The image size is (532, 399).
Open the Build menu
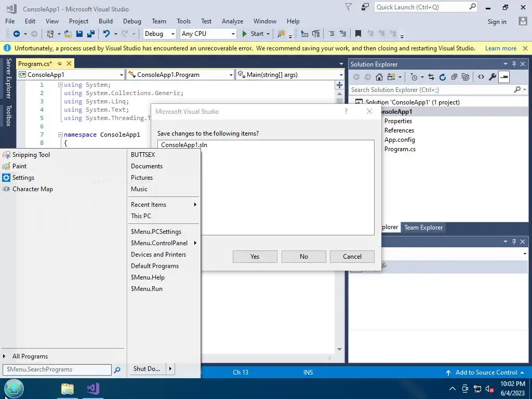tap(105, 21)
